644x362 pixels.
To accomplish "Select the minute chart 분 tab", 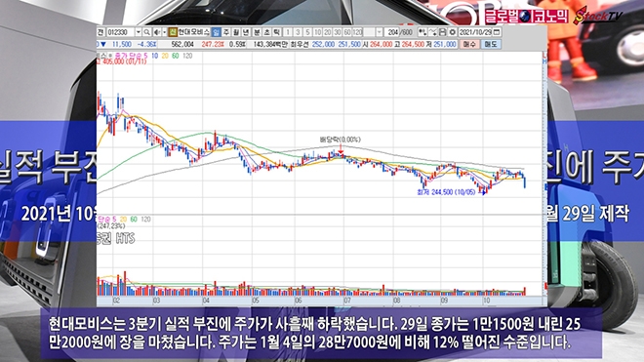I will click(257, 32).
